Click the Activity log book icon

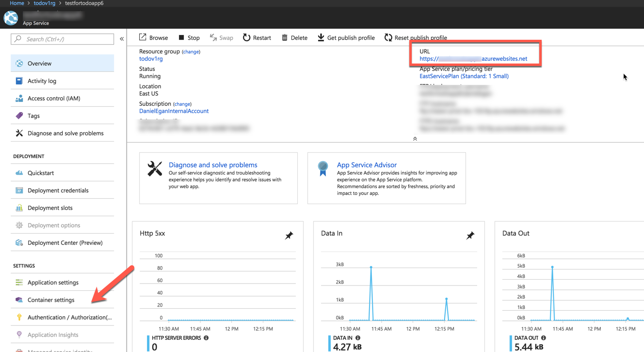19,81
